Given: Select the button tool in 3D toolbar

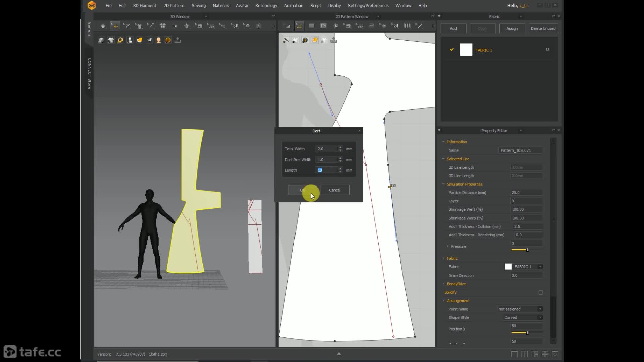Looking at the screenshot, I should pos(247,26).
